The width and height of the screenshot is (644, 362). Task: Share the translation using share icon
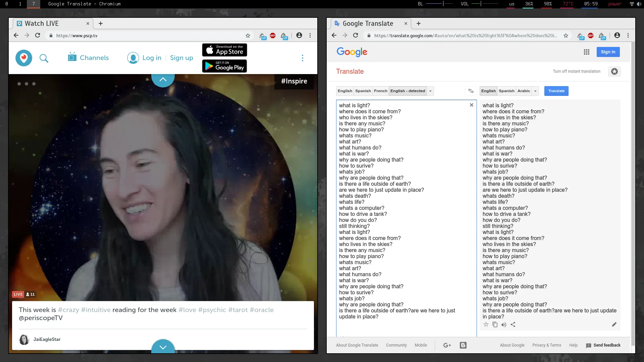pyautogui.click(x=513, y=324)
